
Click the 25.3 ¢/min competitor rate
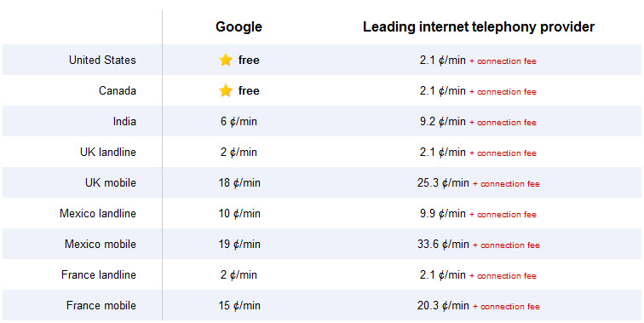click(x=443, y=183)
